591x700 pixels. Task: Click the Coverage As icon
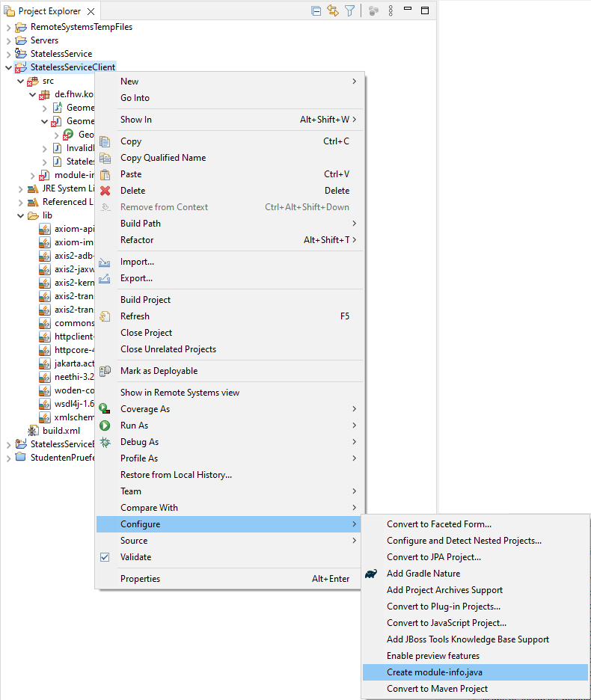click(x=105, y=409)
